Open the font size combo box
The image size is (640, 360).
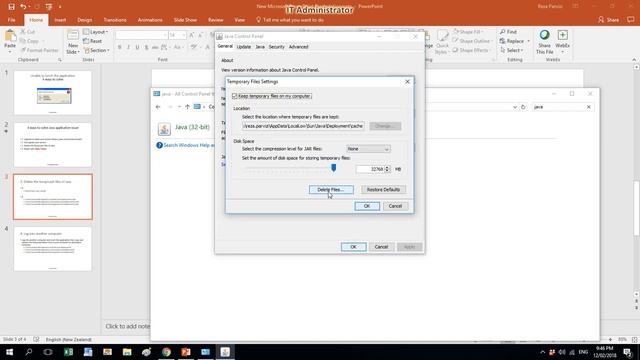tap(177, 36)
